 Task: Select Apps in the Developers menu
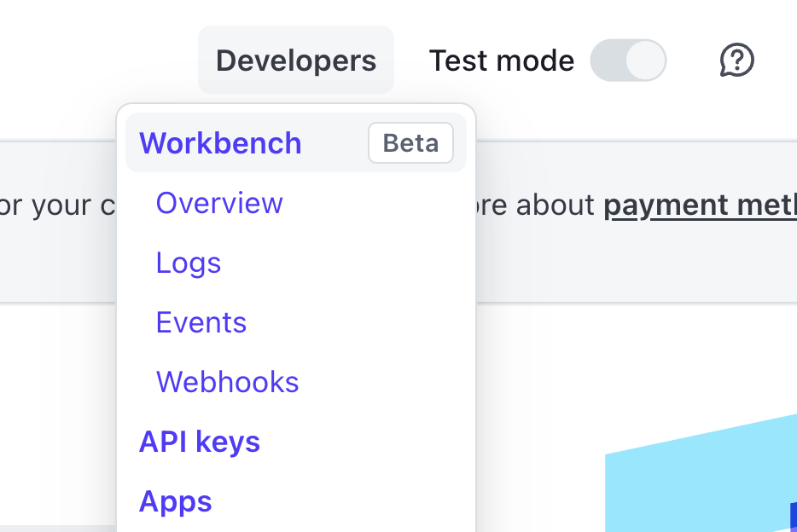pyautogui.click(x=176, y=501)
